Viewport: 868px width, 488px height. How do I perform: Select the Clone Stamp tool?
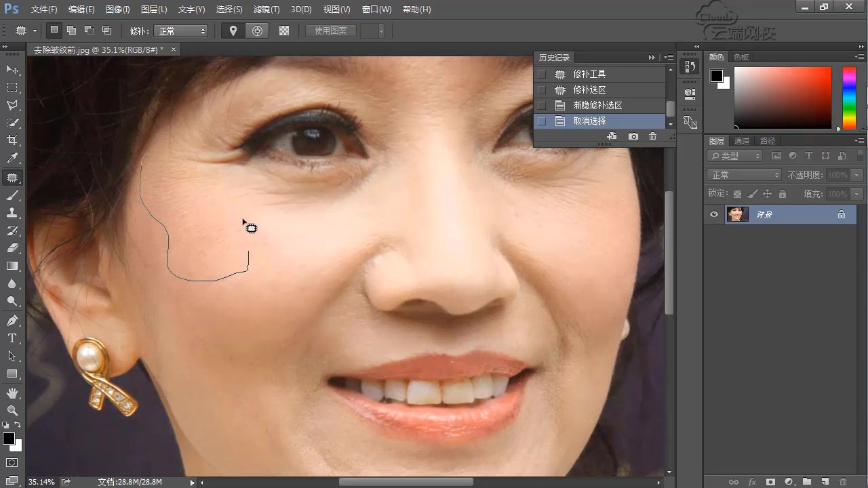(x=12, y=213)
